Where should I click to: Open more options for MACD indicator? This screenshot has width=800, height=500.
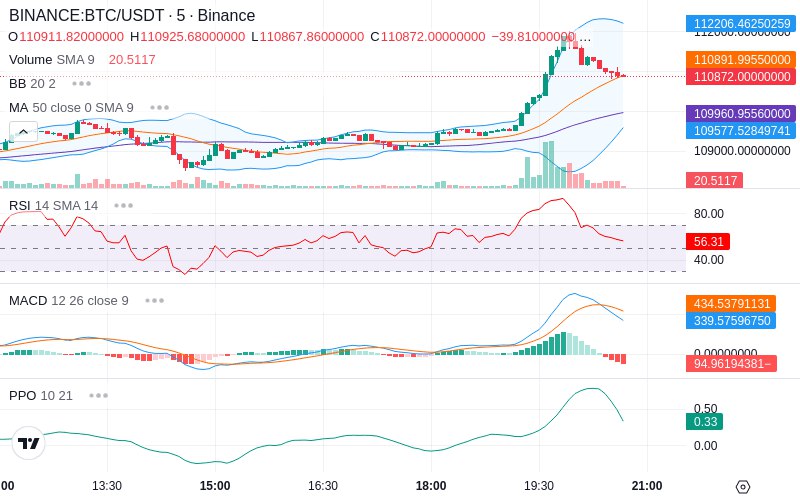155,301
